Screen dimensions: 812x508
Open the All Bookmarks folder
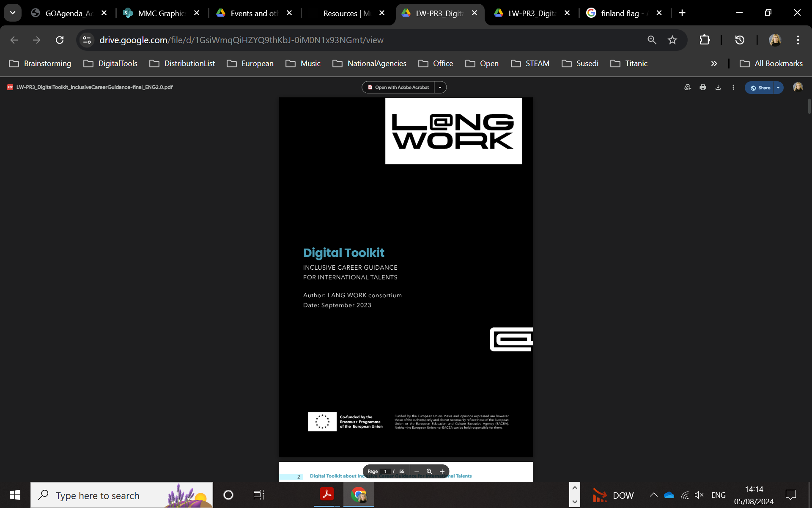tap(771, 63)
